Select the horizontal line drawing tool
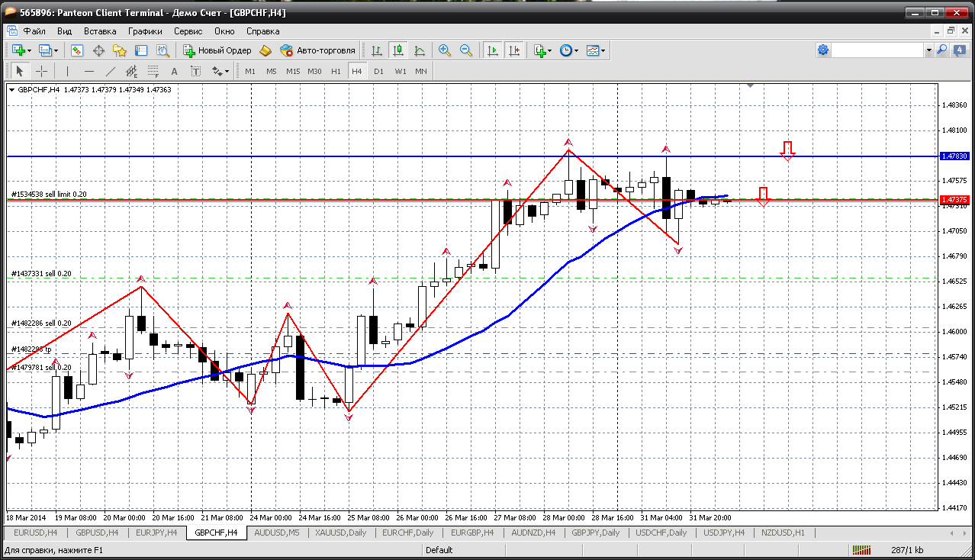This screenshot has width=975, height=560. click(89, 71)
